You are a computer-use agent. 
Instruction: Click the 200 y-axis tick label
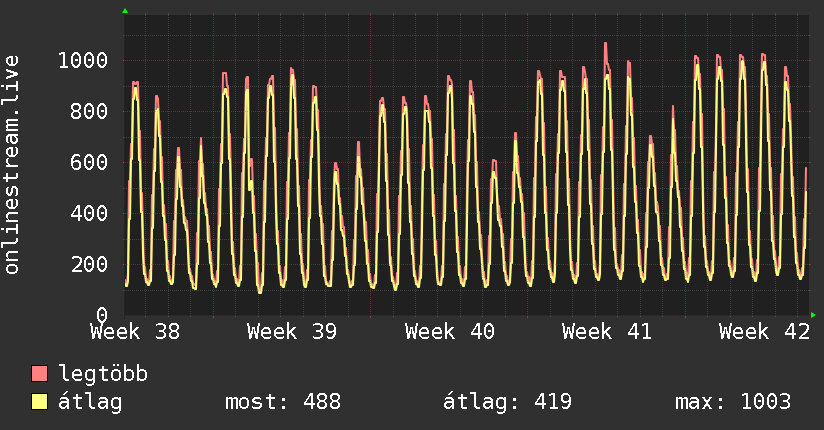click(x=89, y=264)
